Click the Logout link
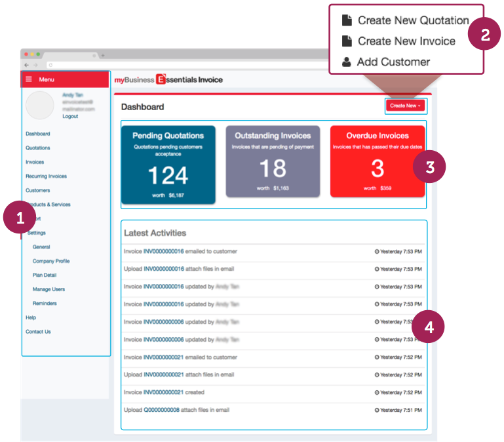 click(70, 117)
